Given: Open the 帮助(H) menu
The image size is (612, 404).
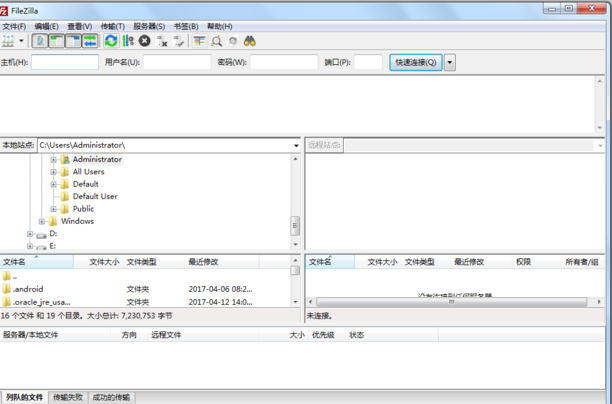Looking at the screenshot, I should (x=220, y=26).
